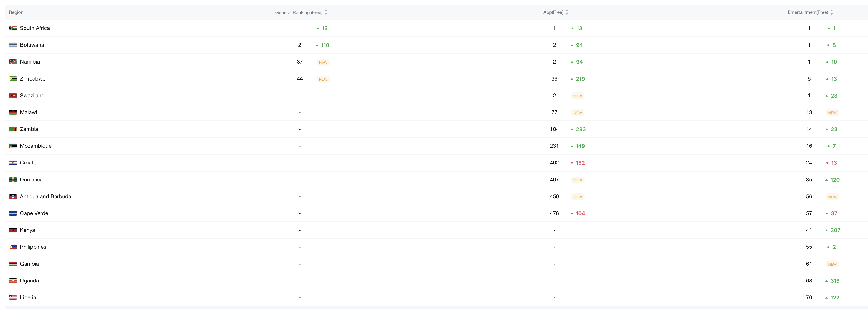Click Croatia's 152 App(Free) drop value
Image resolution: width=868 pixels, height=309 pixels.
(580, 163)
